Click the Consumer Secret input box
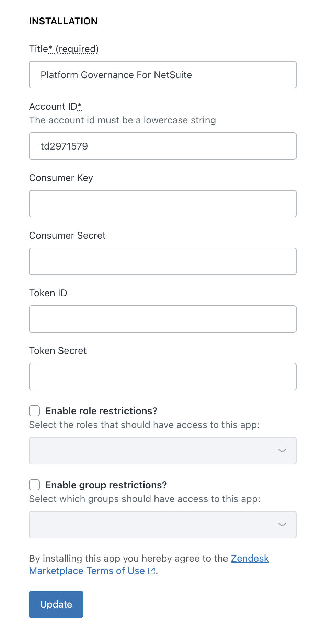The height and width of the screenshot is (644, 333). (163, 261)
